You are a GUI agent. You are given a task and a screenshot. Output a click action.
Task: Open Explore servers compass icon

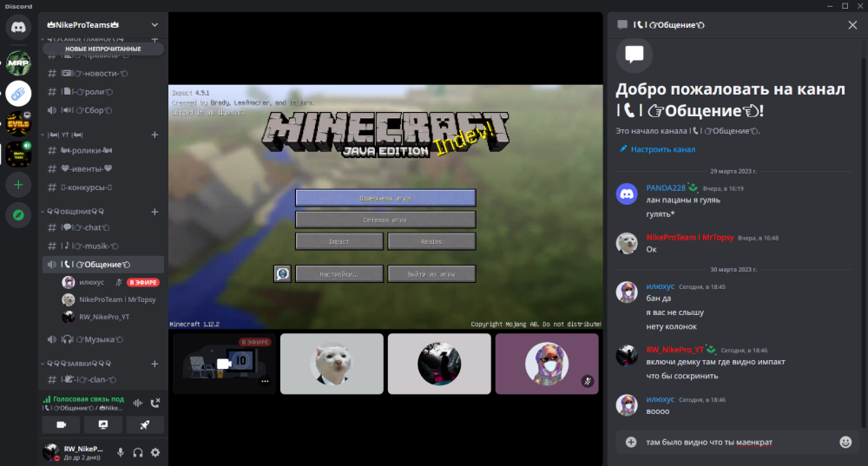point(18,215)
